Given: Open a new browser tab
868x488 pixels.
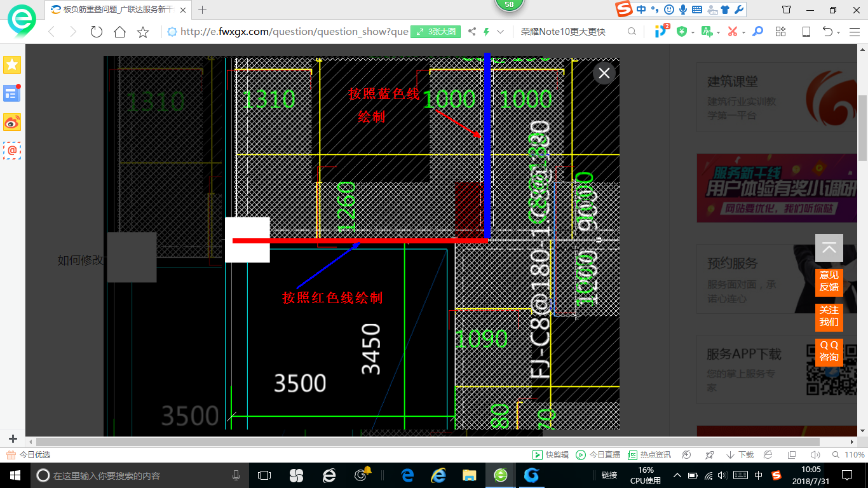Looking at the screenshot, I should click(203, 10).
